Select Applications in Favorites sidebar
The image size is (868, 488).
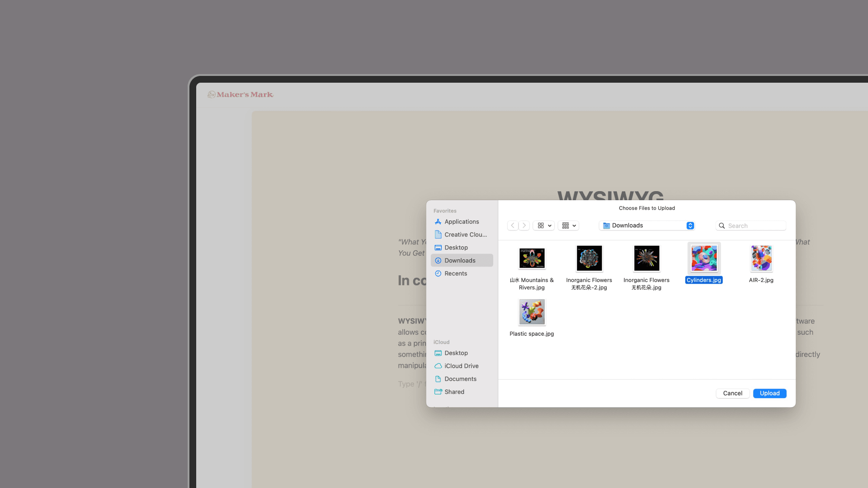461,222
